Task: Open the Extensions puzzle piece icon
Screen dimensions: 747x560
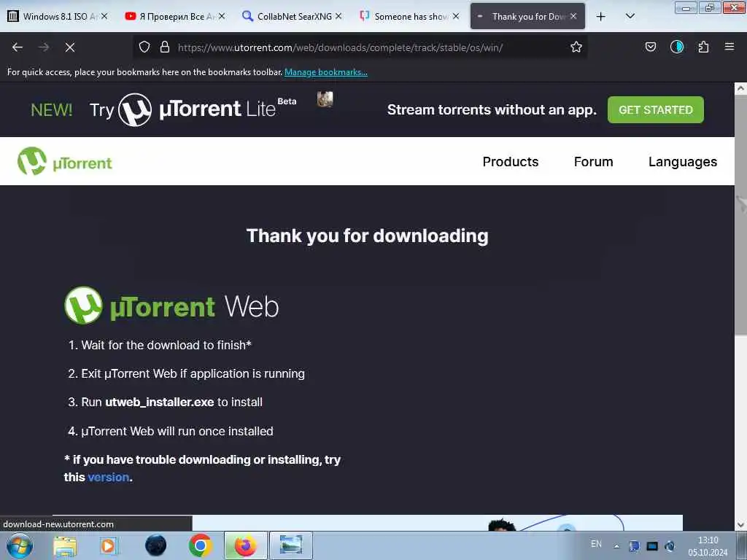Action: 703,47
